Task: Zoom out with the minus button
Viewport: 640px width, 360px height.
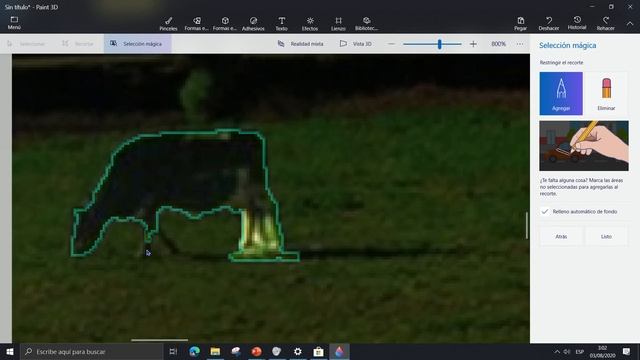Action: tap(391, 44)
